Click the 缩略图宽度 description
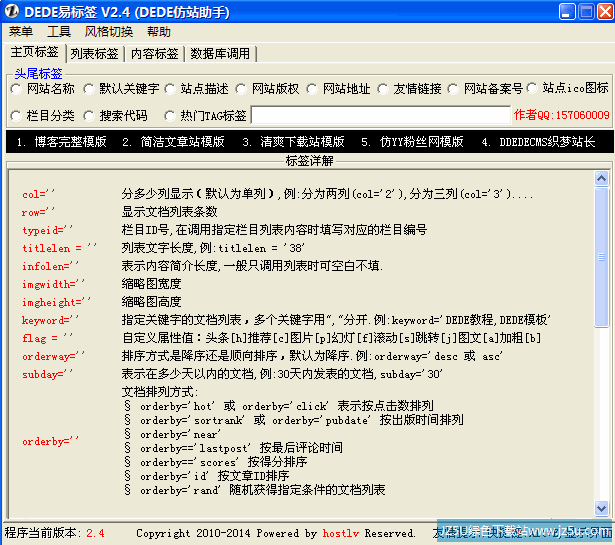The image size is (615, 545). [x=151, y=284]
